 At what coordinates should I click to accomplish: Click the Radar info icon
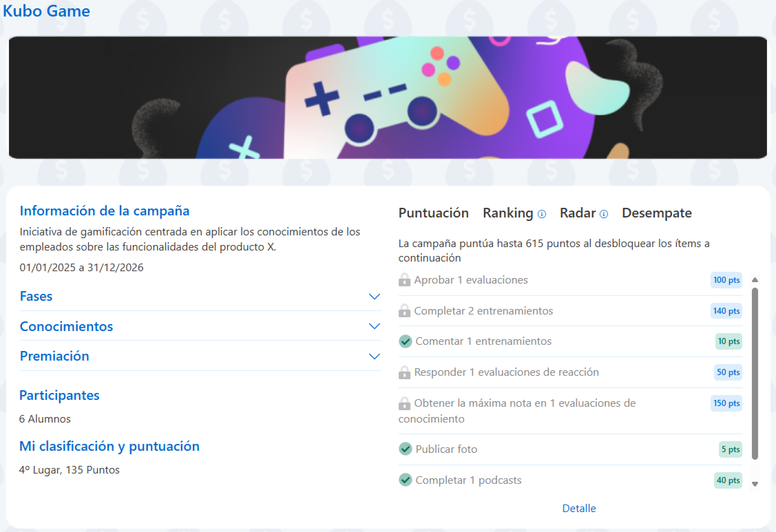click(604, 214)
